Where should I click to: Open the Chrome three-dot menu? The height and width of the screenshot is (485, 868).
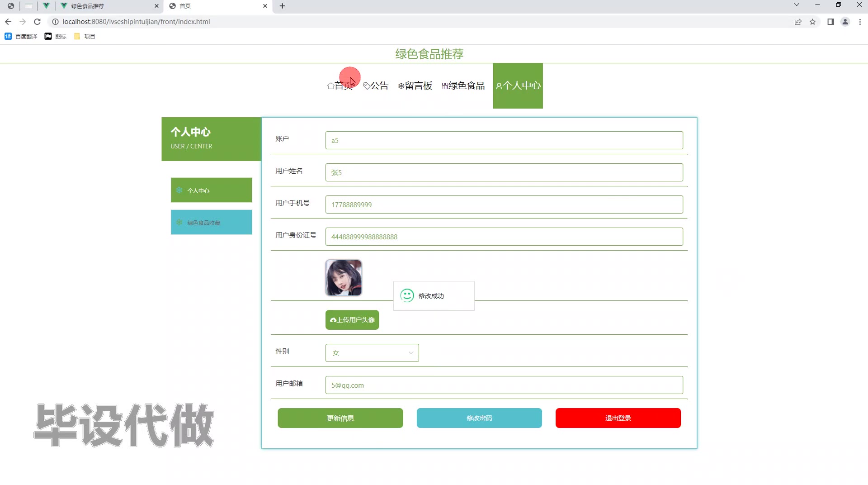tap(860, 22)
